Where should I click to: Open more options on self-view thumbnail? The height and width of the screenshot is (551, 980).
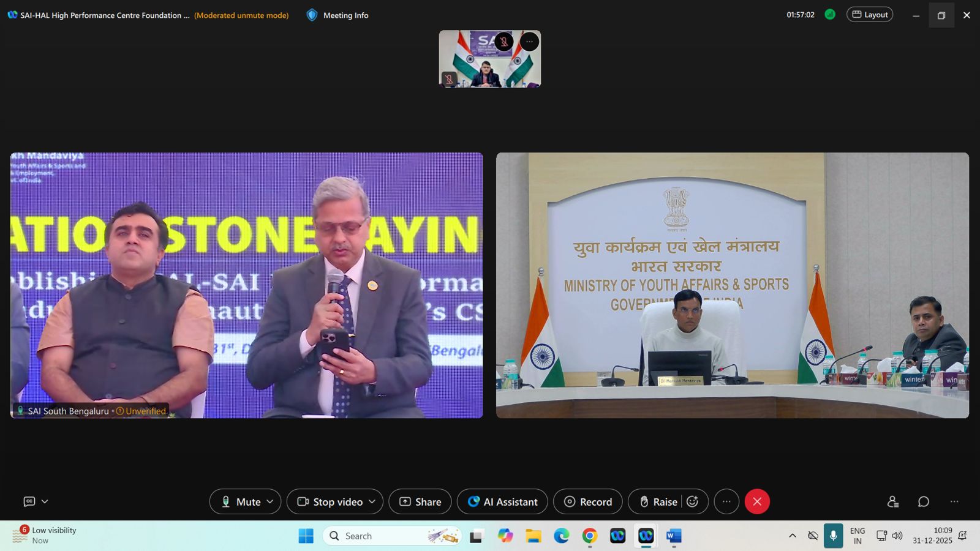tap(529, 42)
